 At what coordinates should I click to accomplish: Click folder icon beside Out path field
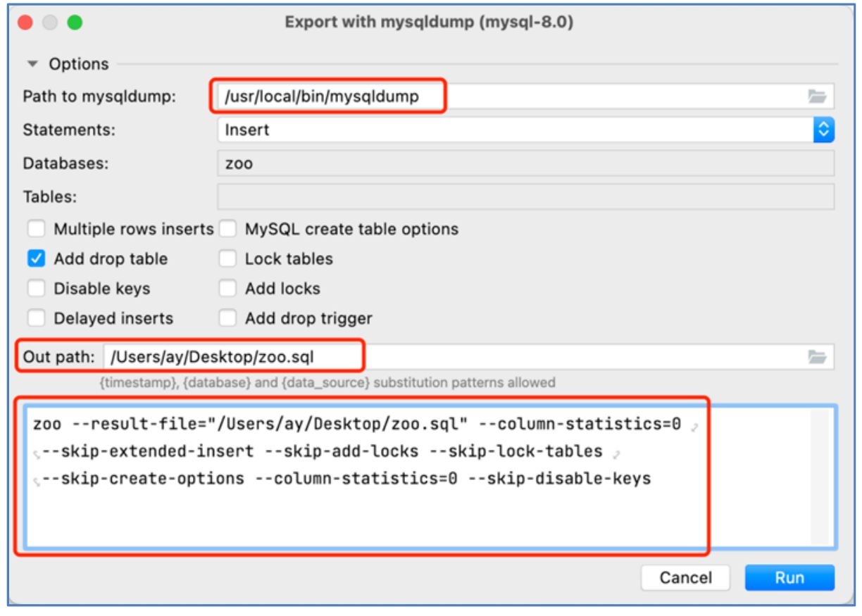click(x=817, y=357)
